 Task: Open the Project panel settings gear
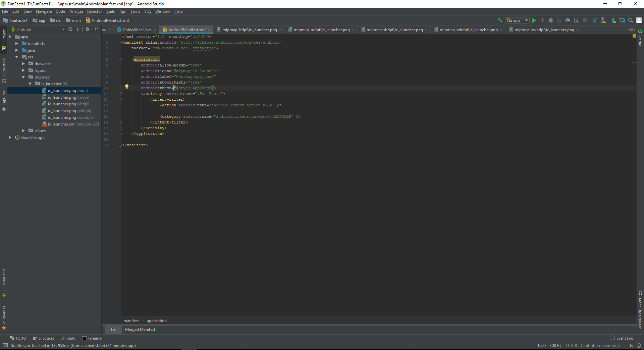pyautogui.click(x=88, y=30)
